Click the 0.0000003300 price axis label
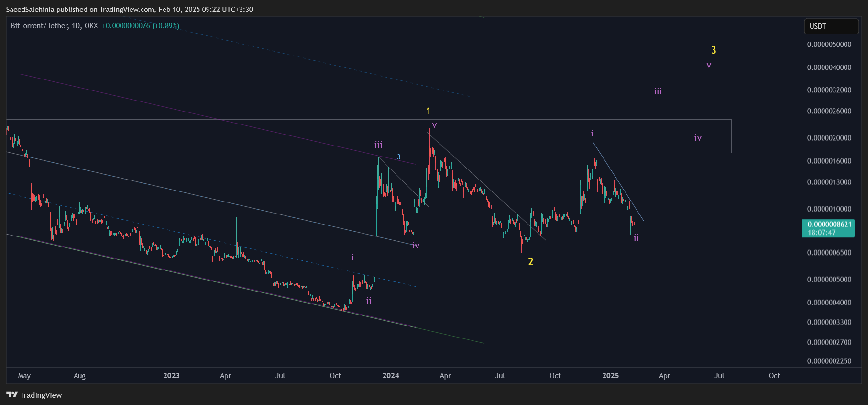 [829, 322]
